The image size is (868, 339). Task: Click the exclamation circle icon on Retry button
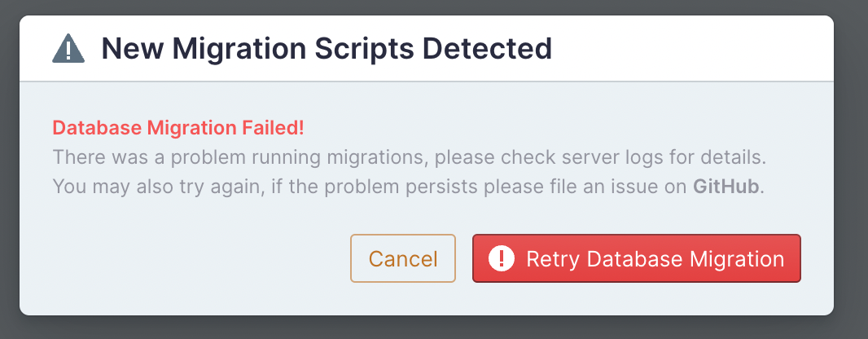pos(502,258)
